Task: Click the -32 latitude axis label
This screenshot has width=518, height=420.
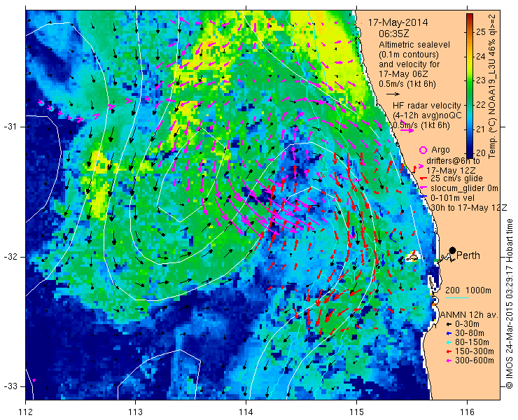Action: 10,257
